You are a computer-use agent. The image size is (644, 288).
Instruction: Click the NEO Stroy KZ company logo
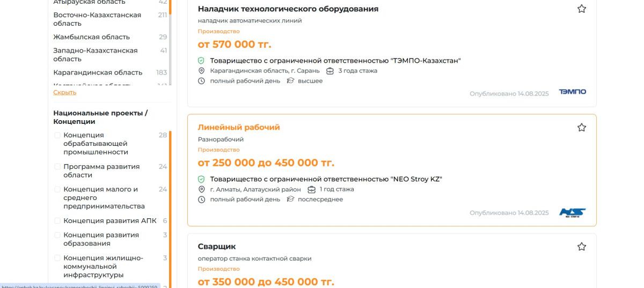point(572,212)
